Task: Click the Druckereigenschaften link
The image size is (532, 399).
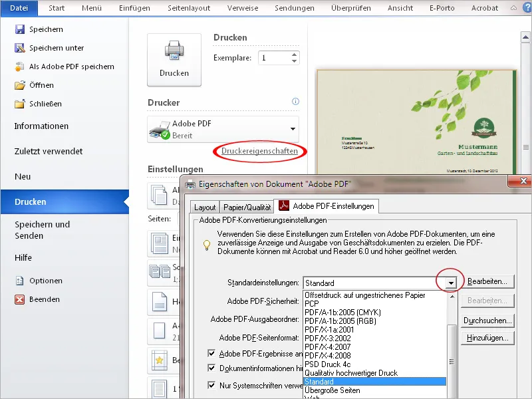Action: (x=259, y=151)
